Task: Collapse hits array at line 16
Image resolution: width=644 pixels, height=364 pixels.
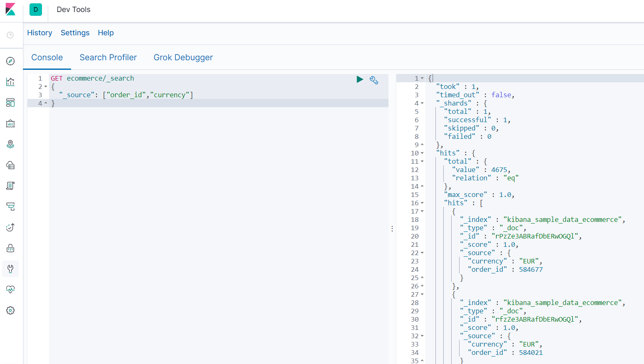Action: click(422, 203)
